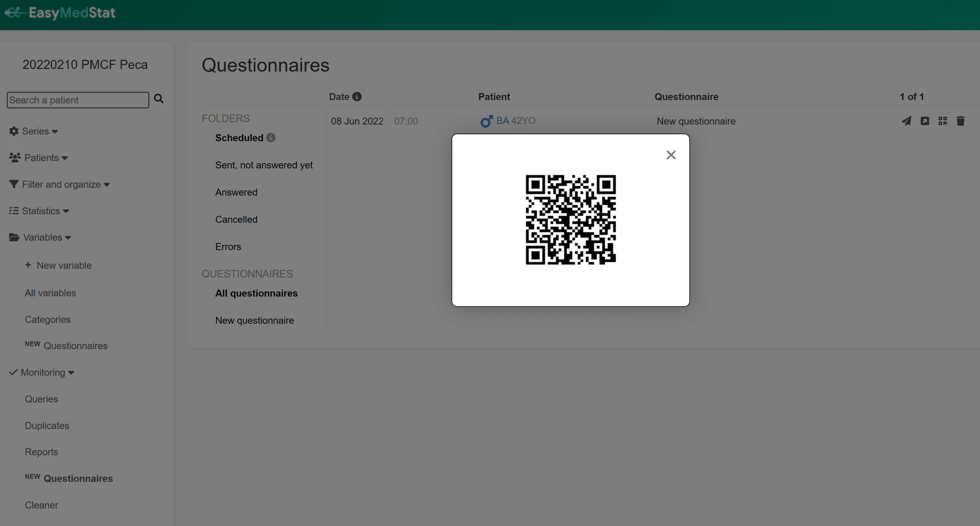Select New questionnaire filter
Viewport: 980px width, 526px height.
(x=255, y=320)
